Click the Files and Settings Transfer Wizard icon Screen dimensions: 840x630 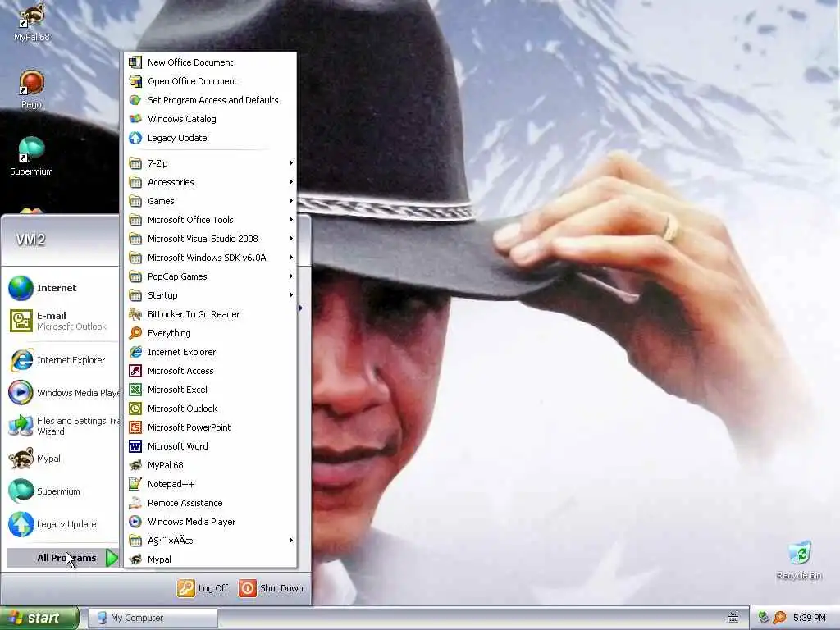click(x=21, y=426)
